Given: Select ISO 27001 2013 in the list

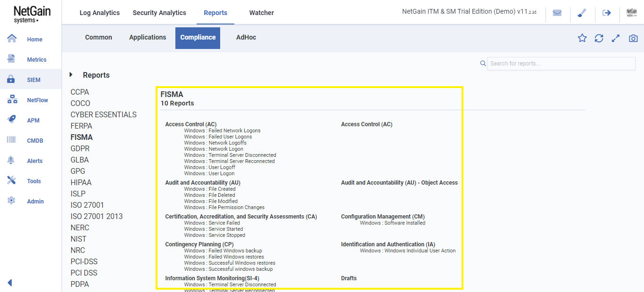Looking at the screenshot, I should [x=97, y=216].
